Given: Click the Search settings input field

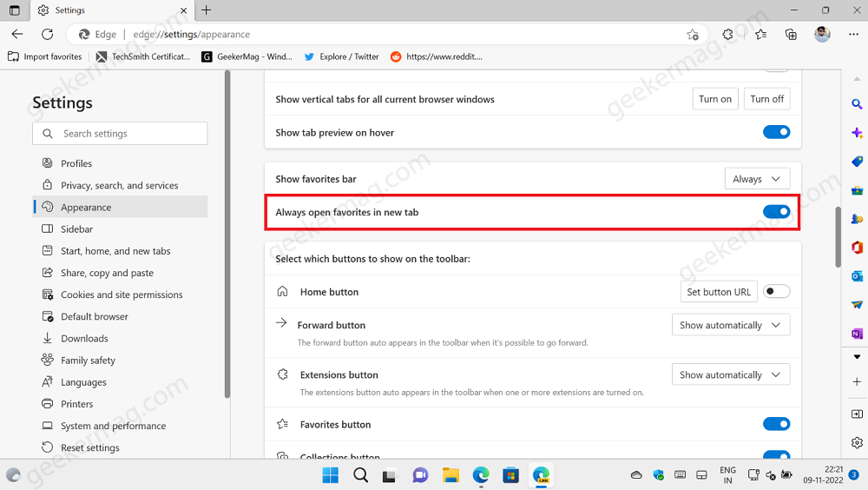Looking at the screenshot, I should [x=120, y=134].
